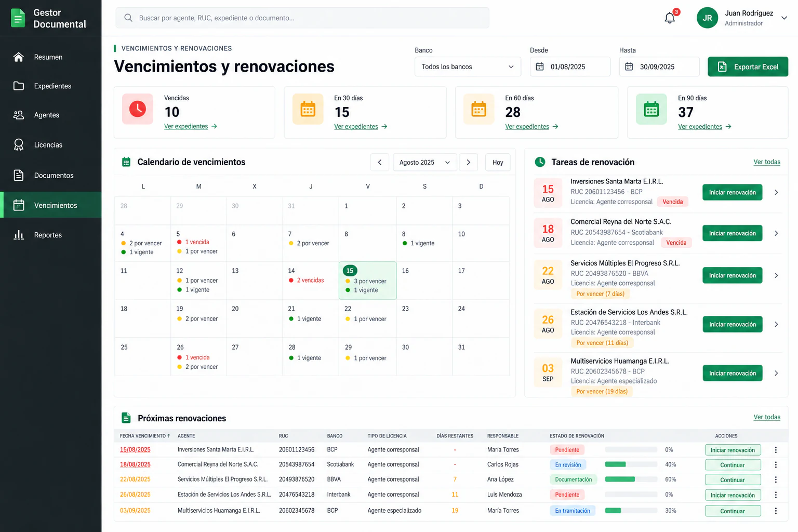Screen dimensions: 798x532
Task: Click Ver todas in Tareas de renovación
Action: tap(767, 162)
